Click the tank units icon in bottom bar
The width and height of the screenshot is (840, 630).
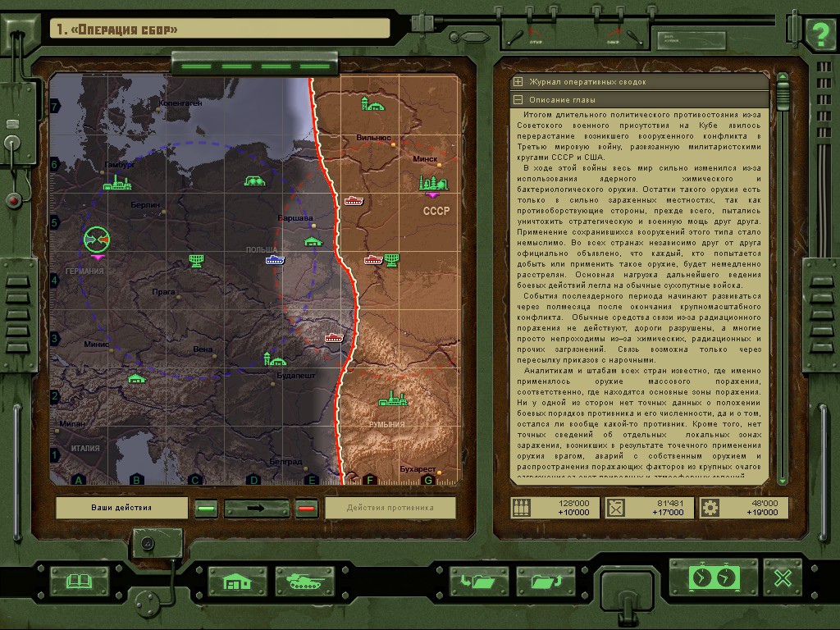point(304,581)
